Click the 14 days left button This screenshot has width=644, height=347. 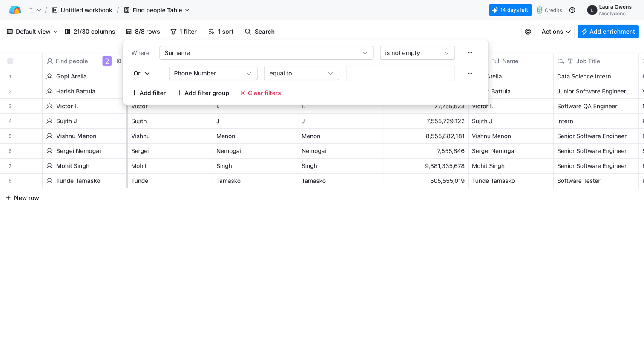(510, 10)
